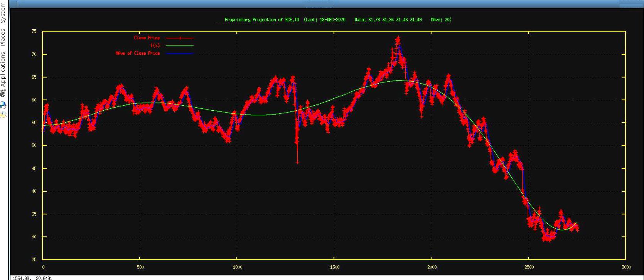Click the blue MAve legend line sample
Image resolution: width=644 pixels, height=280 pixels.
coord(180,53)
